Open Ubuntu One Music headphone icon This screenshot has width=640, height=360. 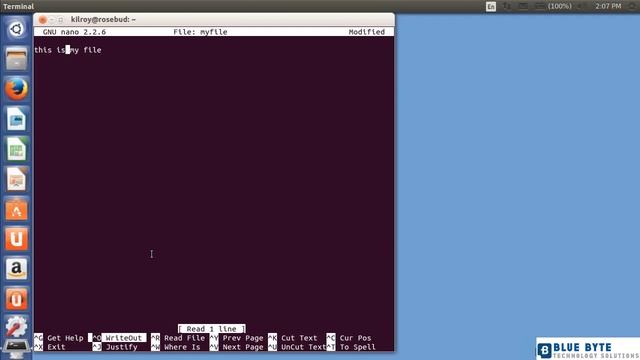pyautogui.click(x=16, y=299)
